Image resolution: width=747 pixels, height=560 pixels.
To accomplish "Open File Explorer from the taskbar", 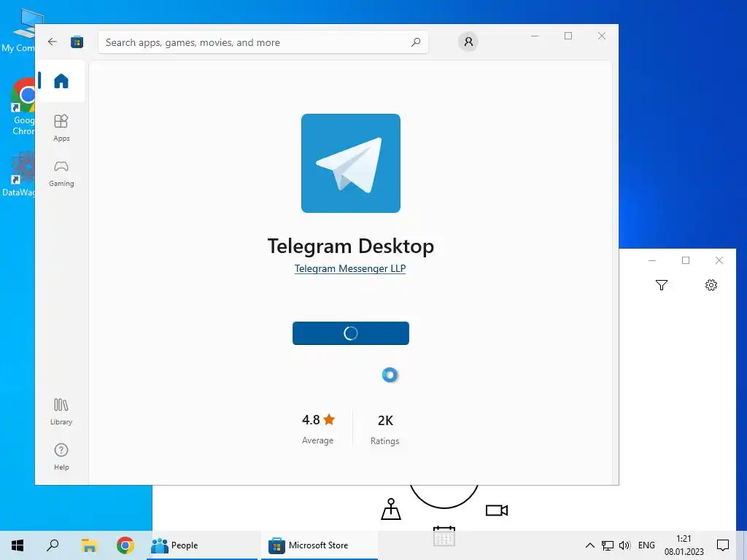I will click(89, 545).
